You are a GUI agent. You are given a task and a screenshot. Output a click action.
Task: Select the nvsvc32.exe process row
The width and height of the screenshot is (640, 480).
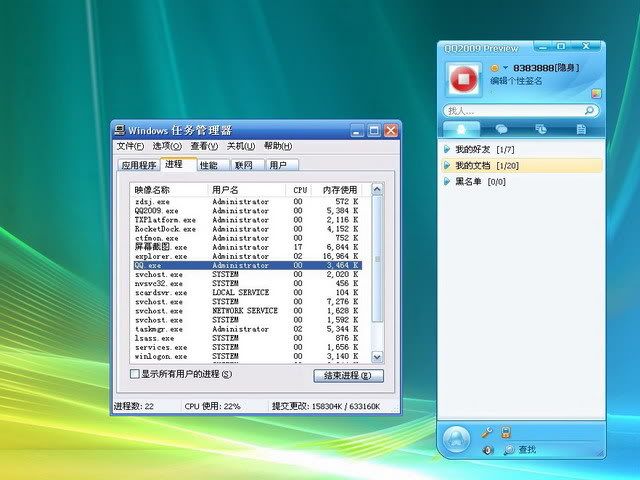click(247, 283)
